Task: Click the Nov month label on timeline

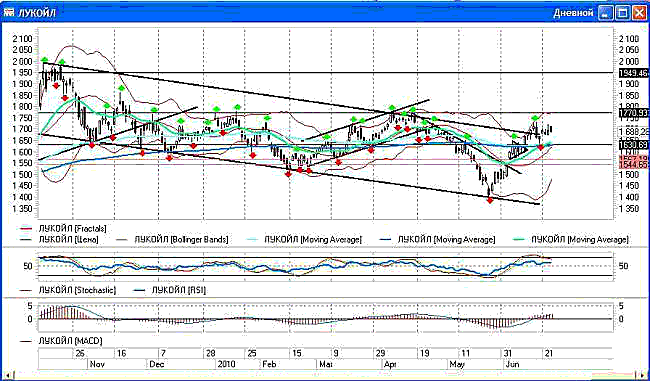Action: [98, 364]
